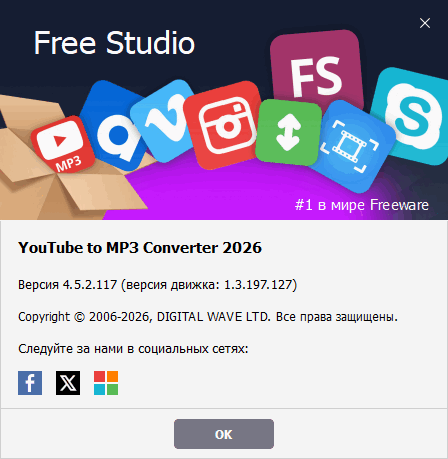Click the four colored squares icon
The image size is (448, 459).
pyautogui.click(x=106, y=383)
